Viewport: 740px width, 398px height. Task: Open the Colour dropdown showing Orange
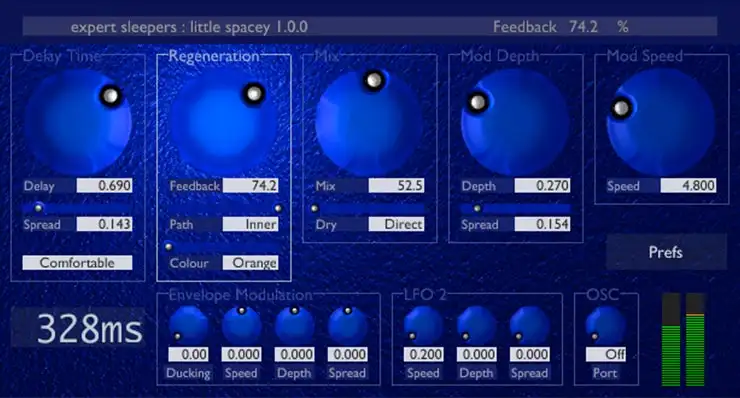(250, 263)
